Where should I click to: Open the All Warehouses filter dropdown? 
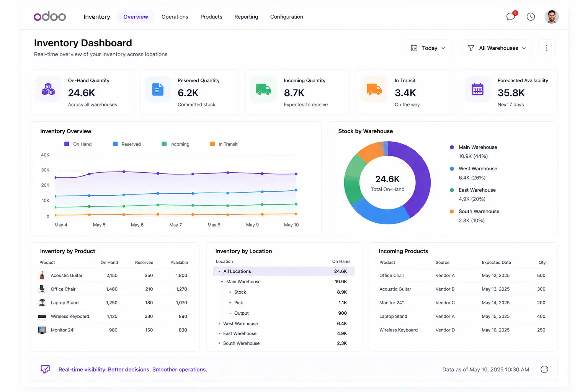497,48
